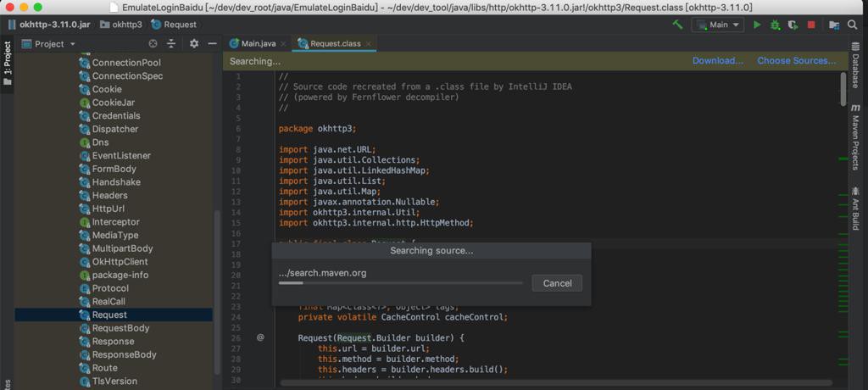Image resolution: width=868 pixels, height=390 pixels.
Task: Select Response class in tree
Action: [107, 341]
